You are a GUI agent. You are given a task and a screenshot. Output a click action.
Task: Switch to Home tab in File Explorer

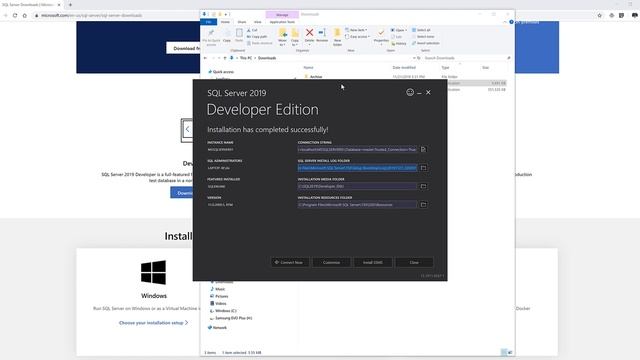coord(225,22)
